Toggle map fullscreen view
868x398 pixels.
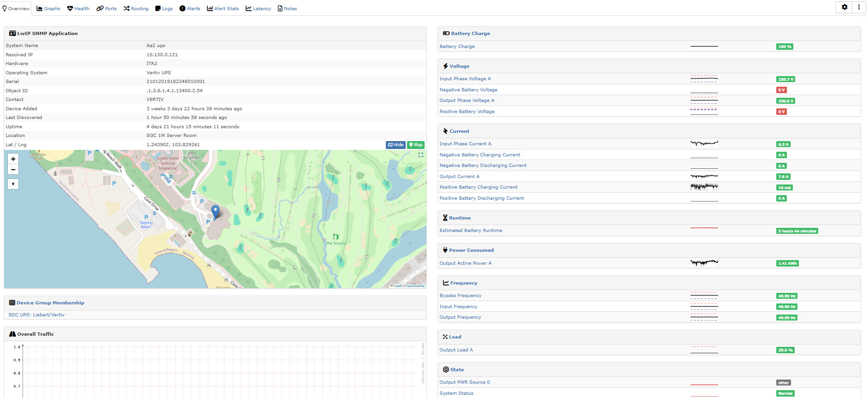point(420,155)
